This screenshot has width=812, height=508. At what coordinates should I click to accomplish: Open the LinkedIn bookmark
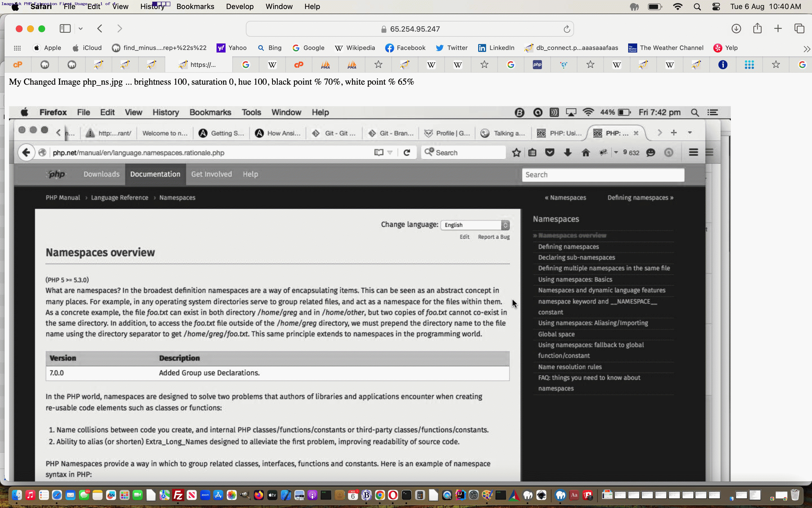pyautogui.click(x=496, y=48)
